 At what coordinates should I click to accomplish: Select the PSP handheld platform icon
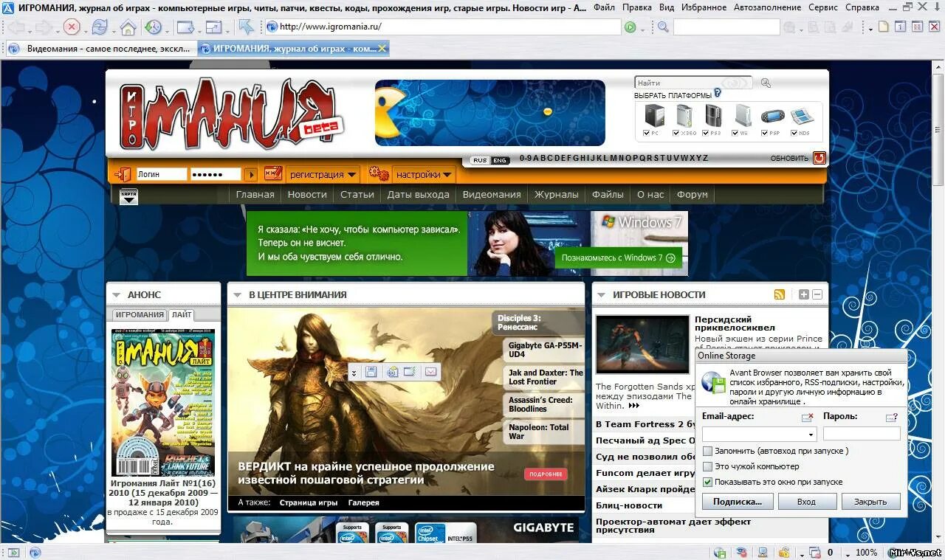(x=772, y=116)
